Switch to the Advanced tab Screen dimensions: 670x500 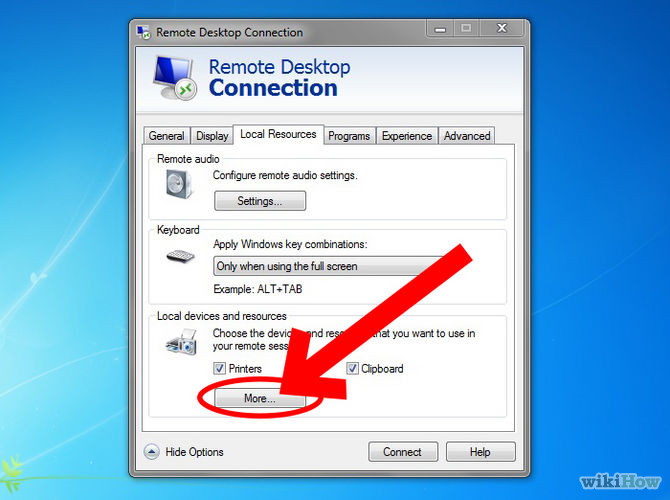click(467, 136)
